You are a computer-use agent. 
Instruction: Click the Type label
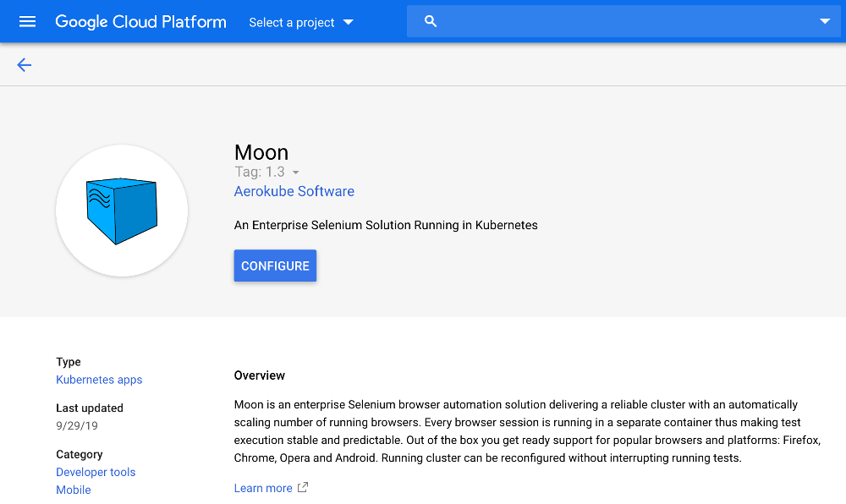coord(69,362)
